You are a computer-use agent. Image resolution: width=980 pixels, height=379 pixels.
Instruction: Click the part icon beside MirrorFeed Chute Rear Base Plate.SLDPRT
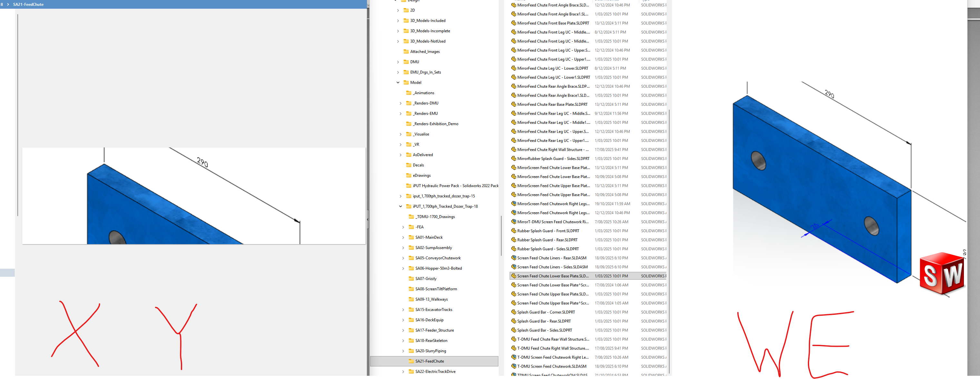(514, 104)
